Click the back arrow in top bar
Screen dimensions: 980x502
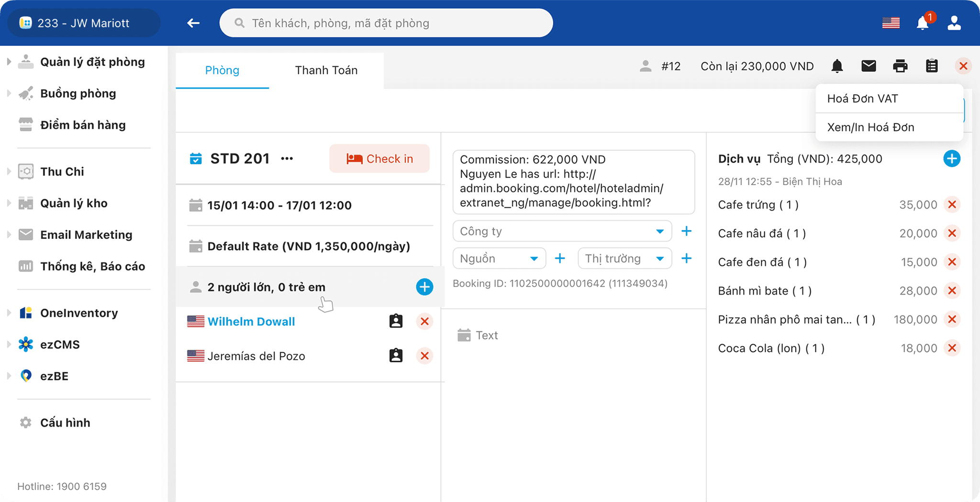[x=193, y=23]
